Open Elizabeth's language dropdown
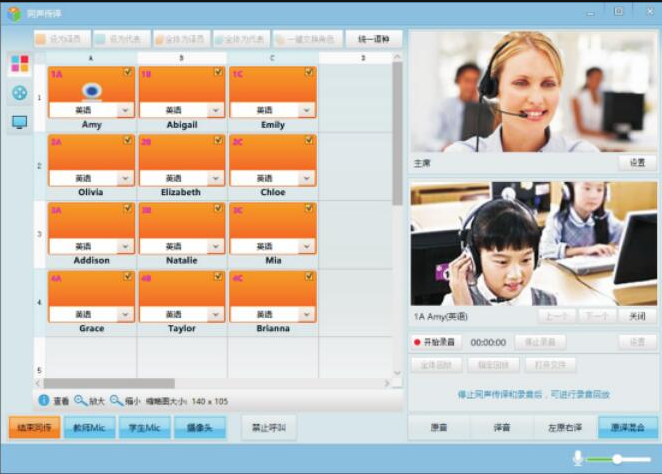Viewport: 662px width, 474px height. [x=216, y=178]
